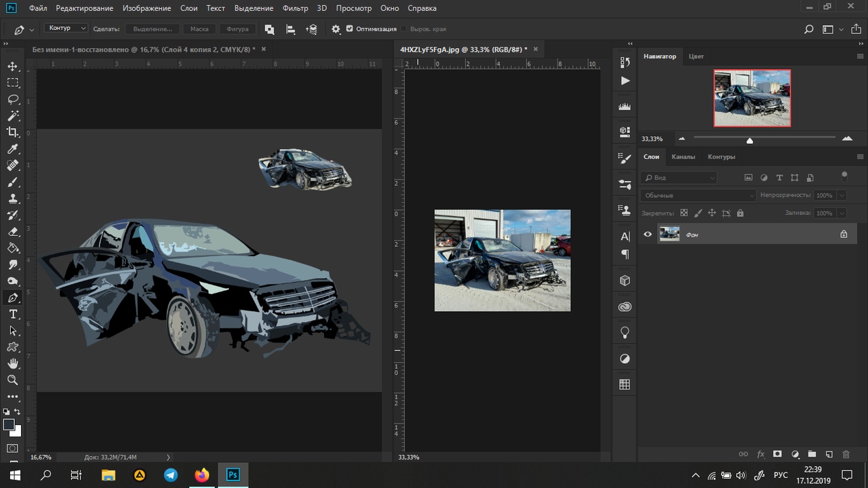This screenshot has height=488, width=868.
Task: Toggle lock all layer properties
Action: 740,213
